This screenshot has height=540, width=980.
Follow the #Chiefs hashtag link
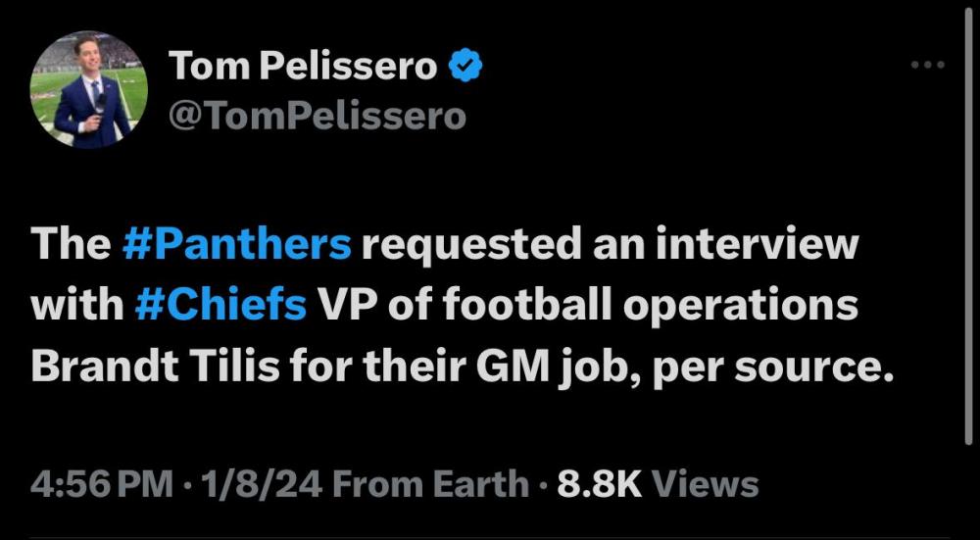click(x=220, y=305)
